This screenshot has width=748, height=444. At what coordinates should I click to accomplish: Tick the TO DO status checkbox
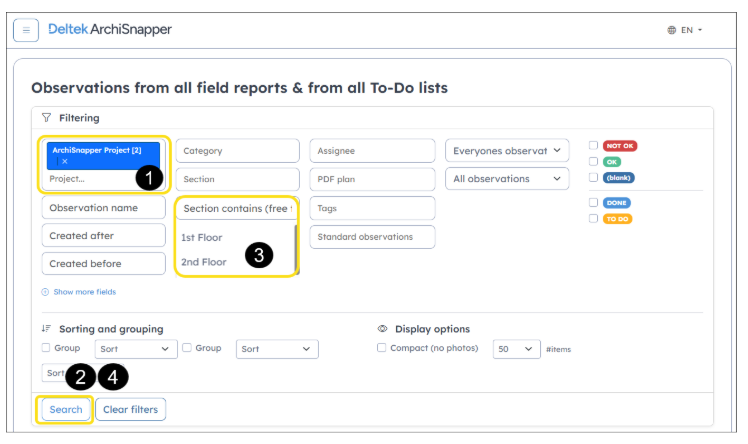[593, 218]
